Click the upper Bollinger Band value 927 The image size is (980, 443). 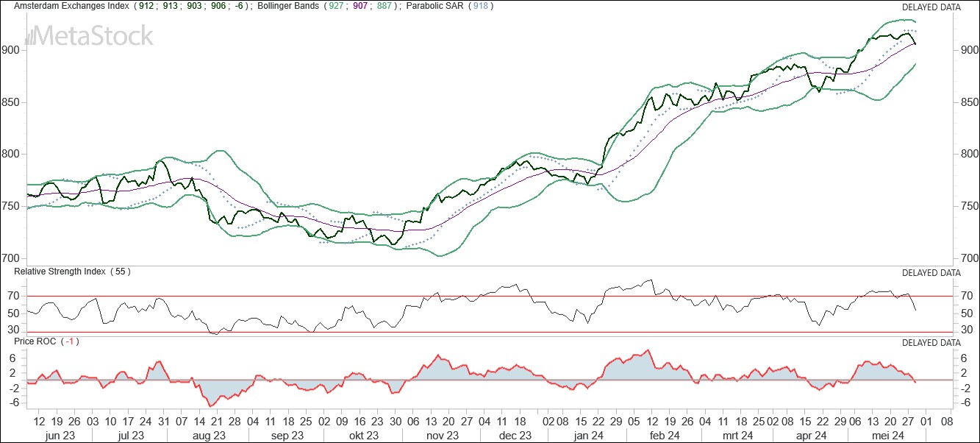(337, 7)
